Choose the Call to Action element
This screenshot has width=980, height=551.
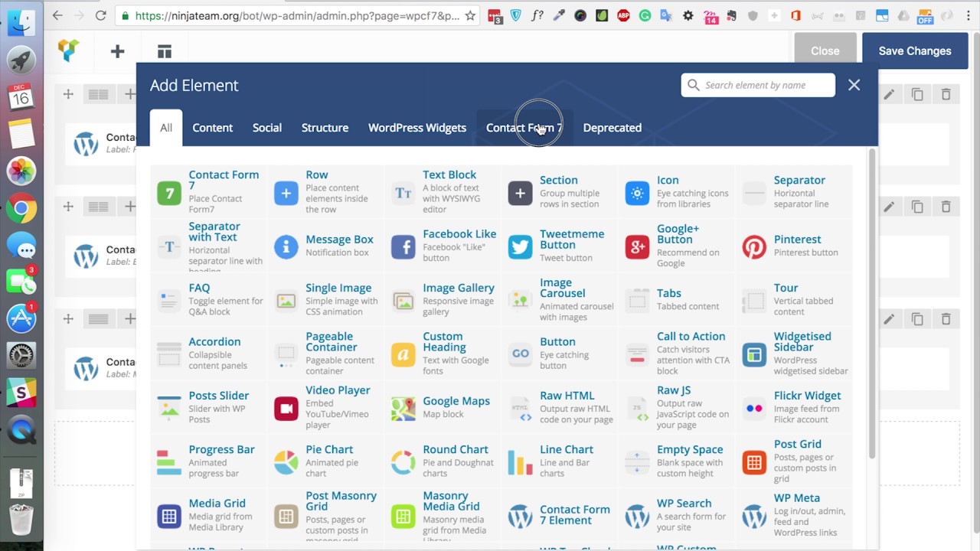pos(677,354)
